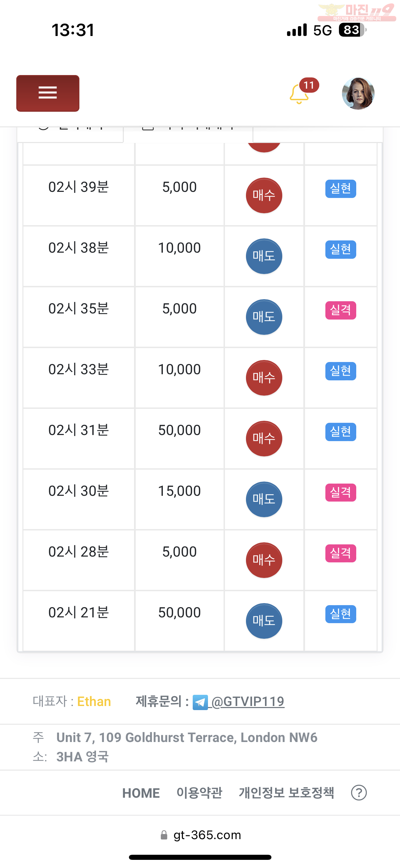Tap the 매수 badge for 02시 31분
Viewport: 400px width, 868px height.
[264, 439]
